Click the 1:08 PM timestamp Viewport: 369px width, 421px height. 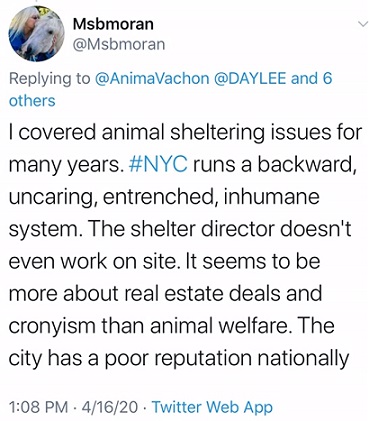click(x=38, y=407)
